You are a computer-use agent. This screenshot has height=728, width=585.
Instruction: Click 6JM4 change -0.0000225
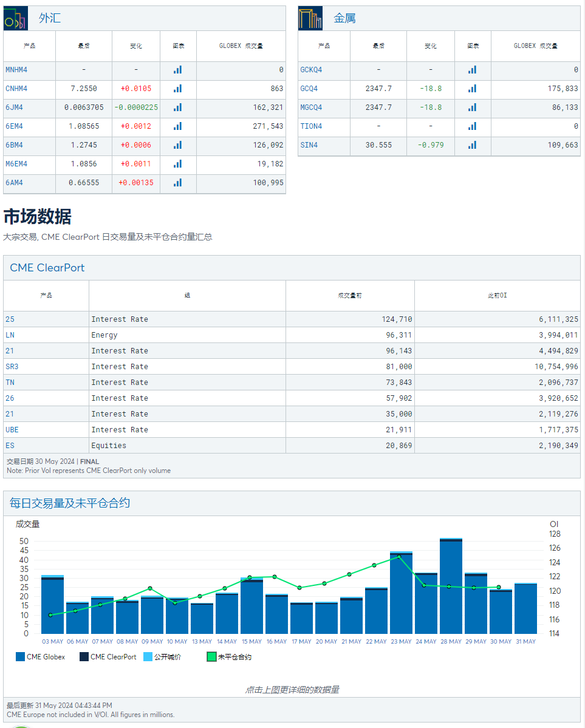[136, 107]
